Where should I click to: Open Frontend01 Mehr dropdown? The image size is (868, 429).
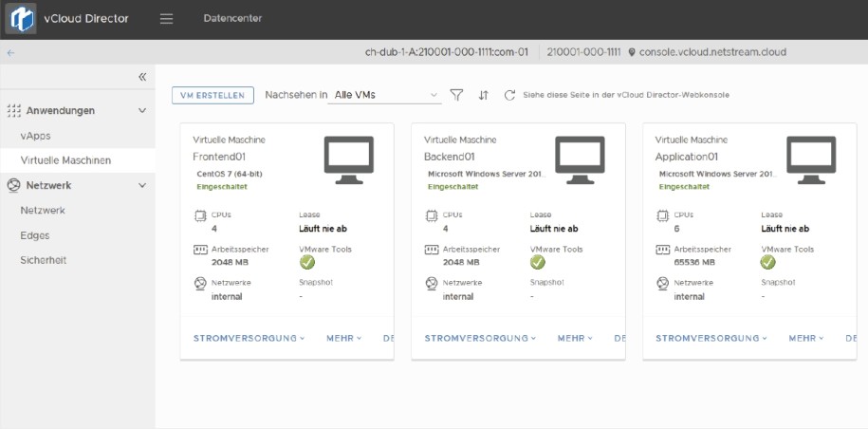point(343,338)
